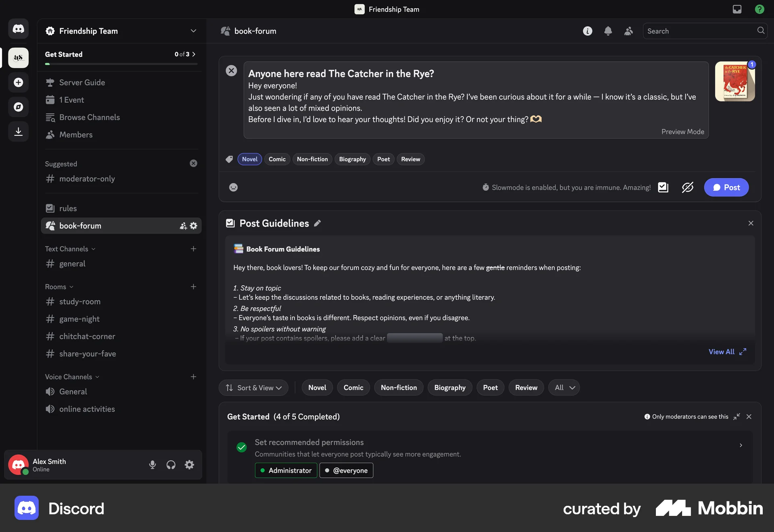Screen dimensions: 774x532
Task: Expand the Friendship Team server dropdown
Action: [193, 31]
